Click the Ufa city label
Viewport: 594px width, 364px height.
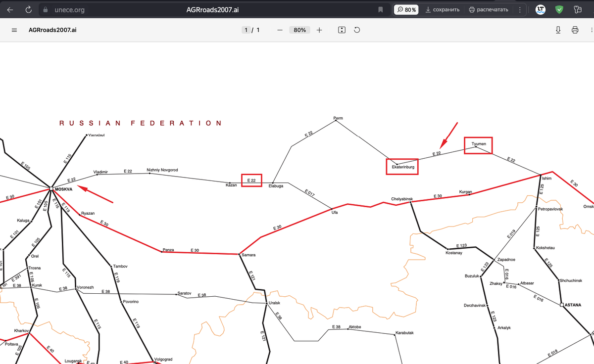click(335, 212)
